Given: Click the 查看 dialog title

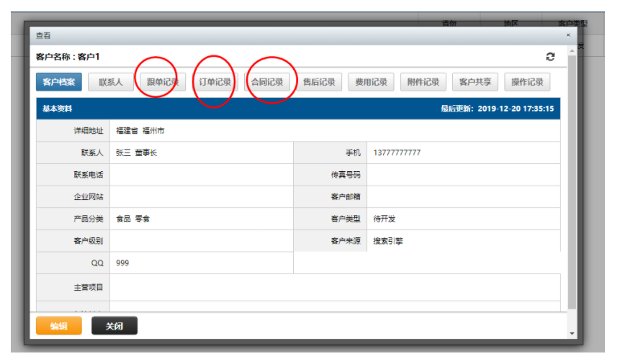Looking at the screenshot, I should (x=43, y=35).
